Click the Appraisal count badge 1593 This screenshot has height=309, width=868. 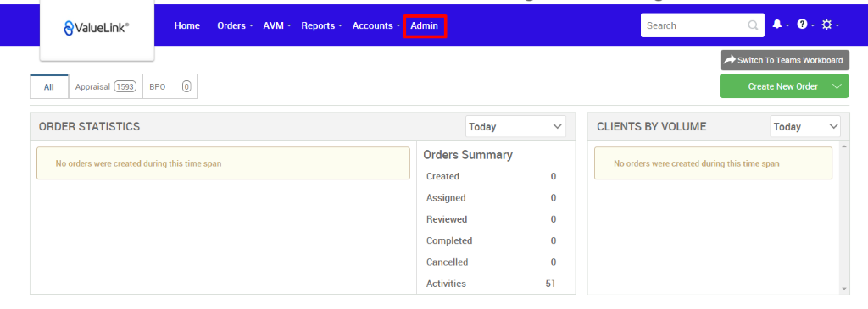(x=125, y=87)
